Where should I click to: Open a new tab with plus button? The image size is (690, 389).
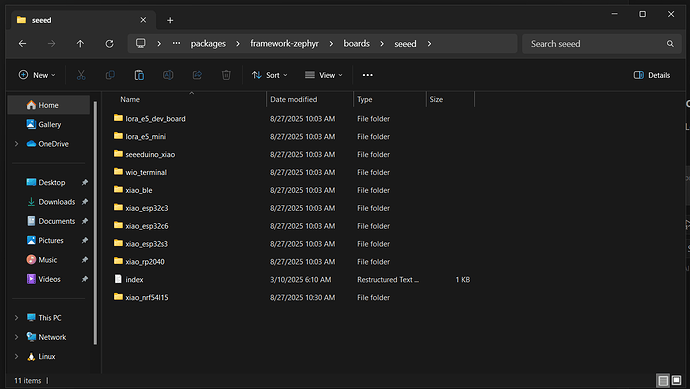(x=170, y=20)
